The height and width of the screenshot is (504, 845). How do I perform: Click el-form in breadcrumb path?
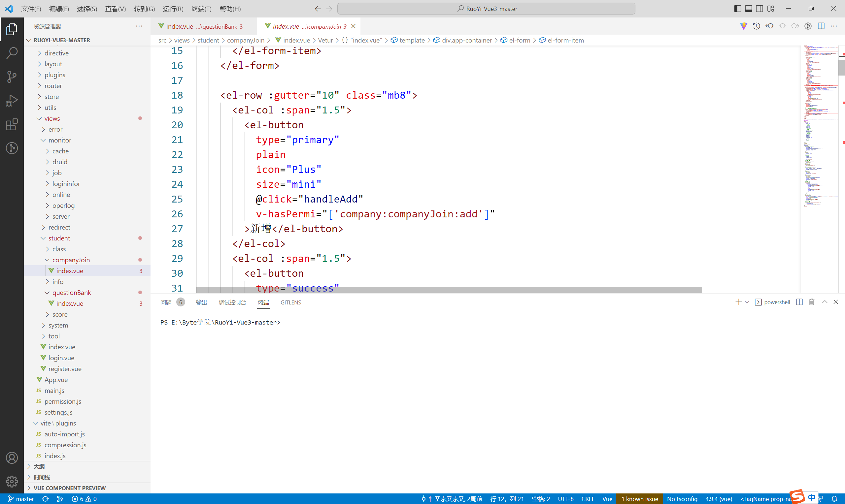click(519, 40)
